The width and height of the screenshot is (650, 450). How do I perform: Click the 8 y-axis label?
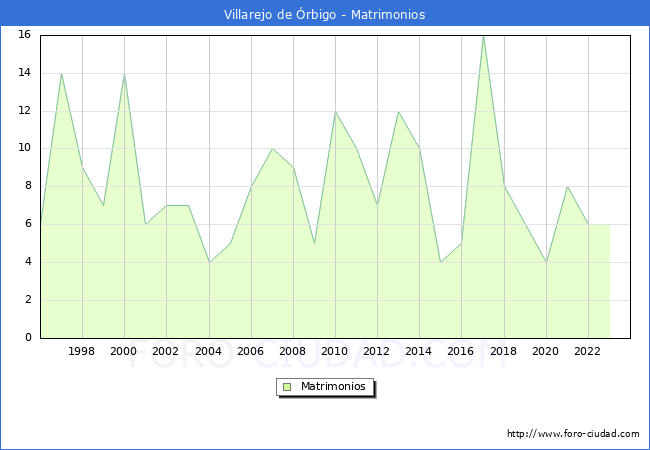click(28, 187)
